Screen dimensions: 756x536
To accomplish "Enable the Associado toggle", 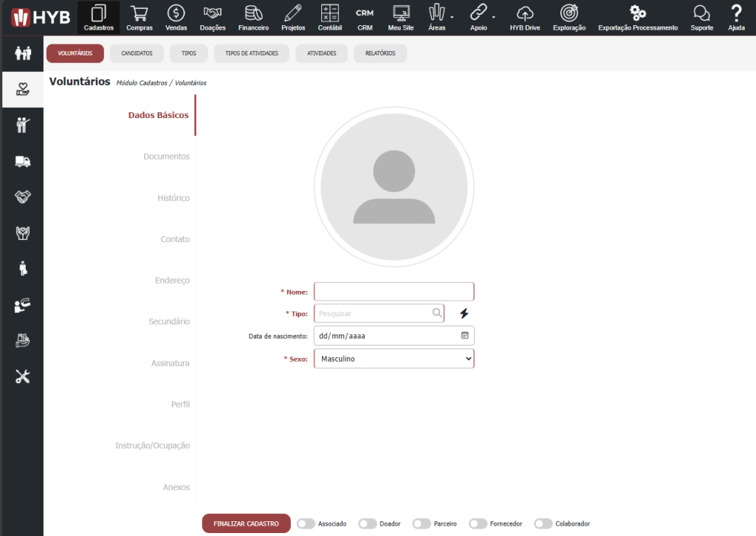I will tap(306, 523).
